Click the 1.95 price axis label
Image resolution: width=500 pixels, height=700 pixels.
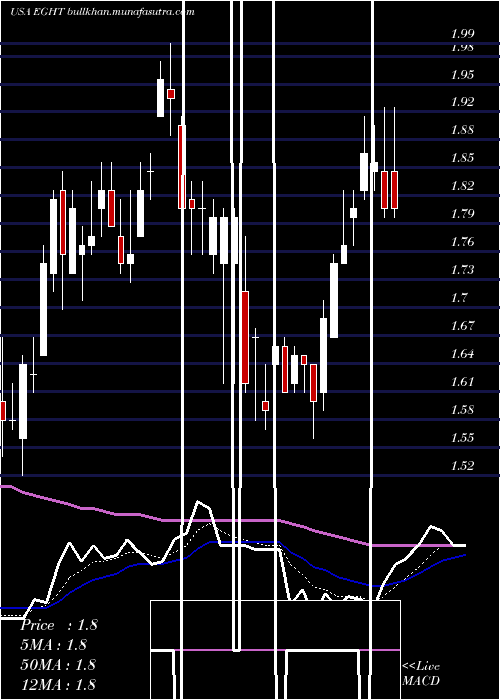click(462, 75)
